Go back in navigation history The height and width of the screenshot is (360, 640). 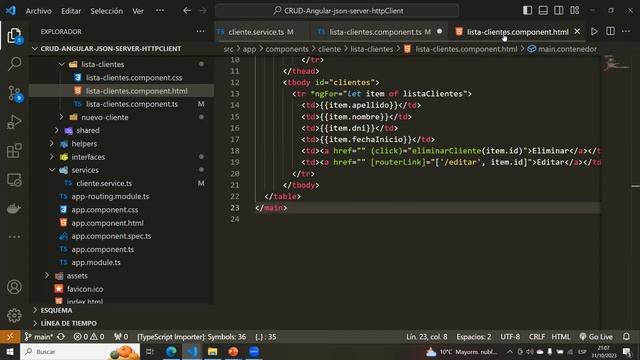click(x=187, y=11)
